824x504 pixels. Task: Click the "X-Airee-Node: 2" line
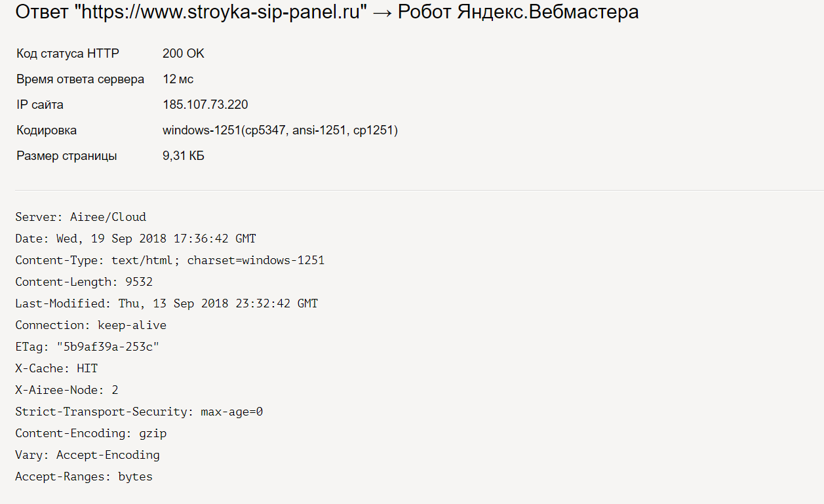pyautogui.click(x=67, y=390)
